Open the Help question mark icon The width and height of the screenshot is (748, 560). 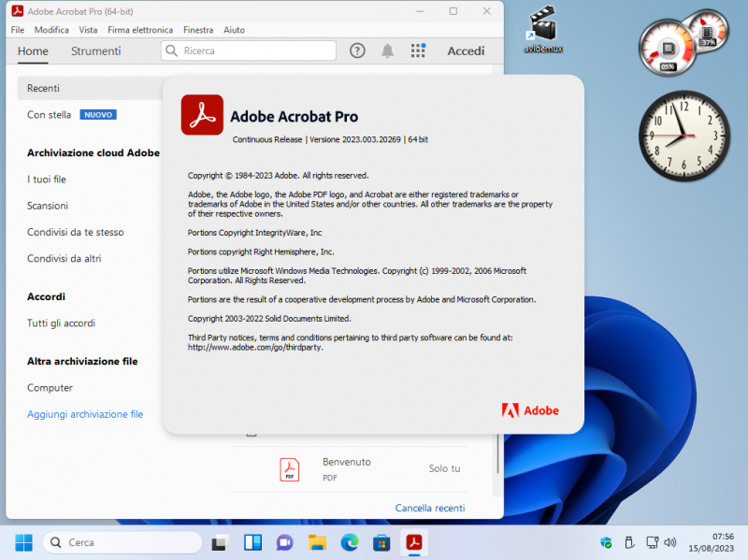click(x=357, y=50)
